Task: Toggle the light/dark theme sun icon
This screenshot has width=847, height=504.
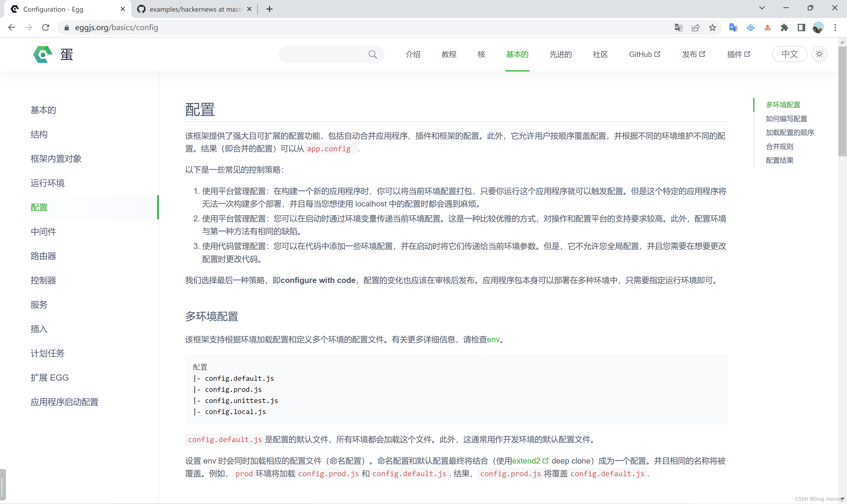Action: (819, 54)
